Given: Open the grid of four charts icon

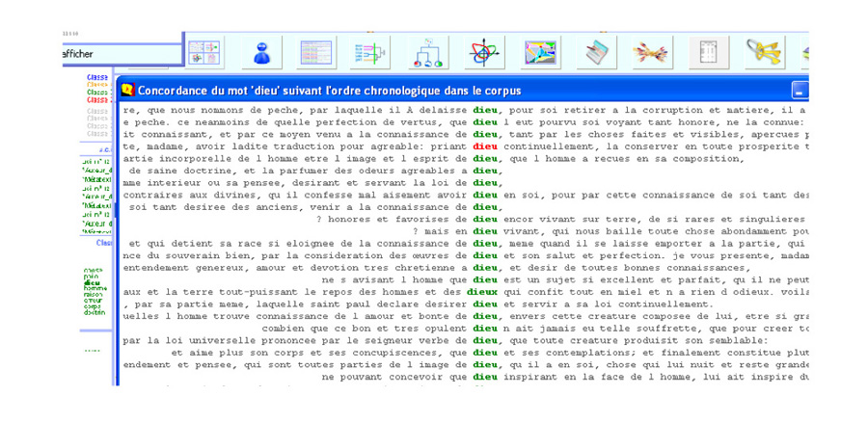Looking at the screenshot, I should (x=204, y=52).
